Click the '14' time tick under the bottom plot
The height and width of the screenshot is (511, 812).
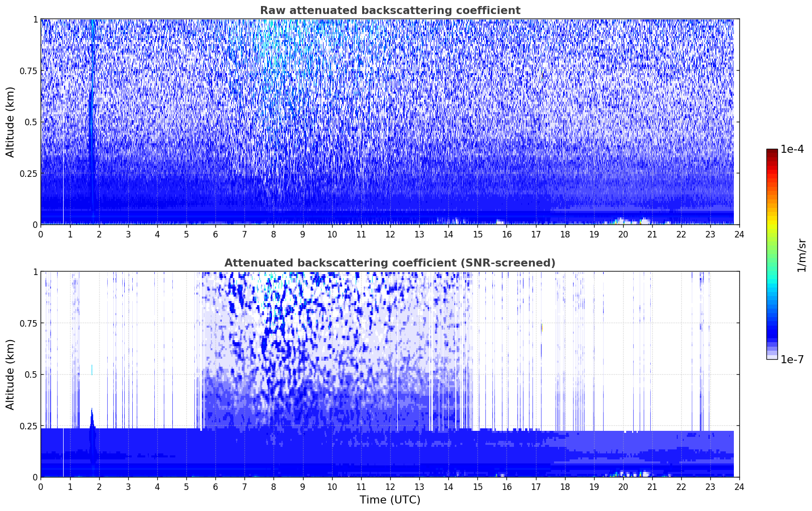pos(448,486)
